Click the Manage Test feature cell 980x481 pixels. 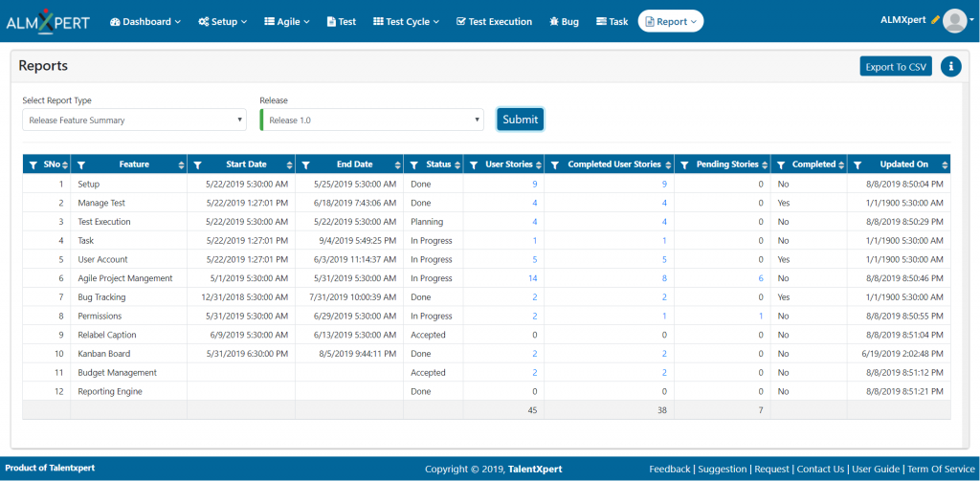(129, 203)
